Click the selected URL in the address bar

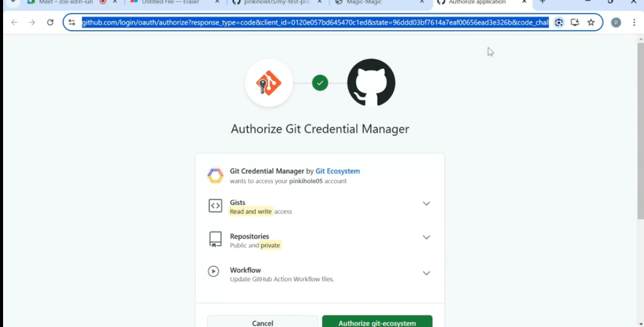315,23
